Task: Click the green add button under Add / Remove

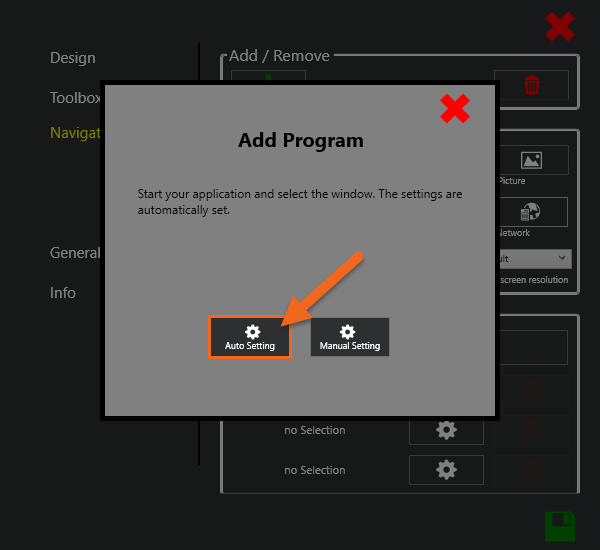Action: (x=267, y=78)
